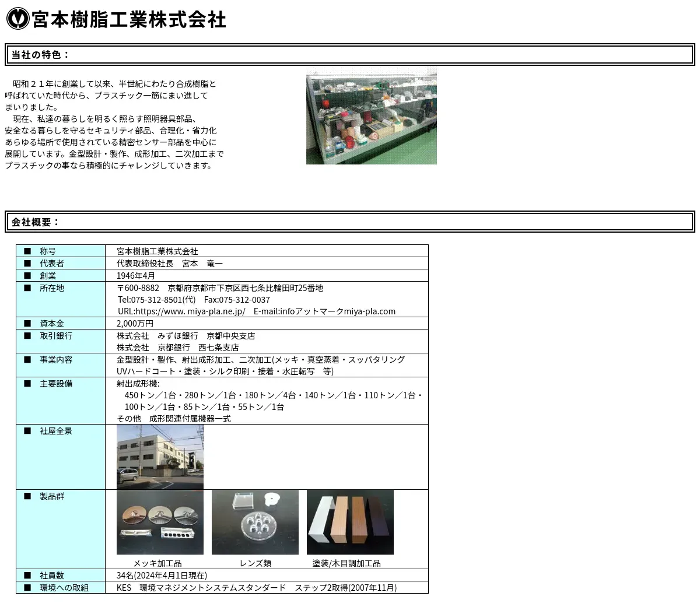Click the 金型設計・製作、射出成形加工 business line
Screen dimensions: 700x610
tap(261, 360)
